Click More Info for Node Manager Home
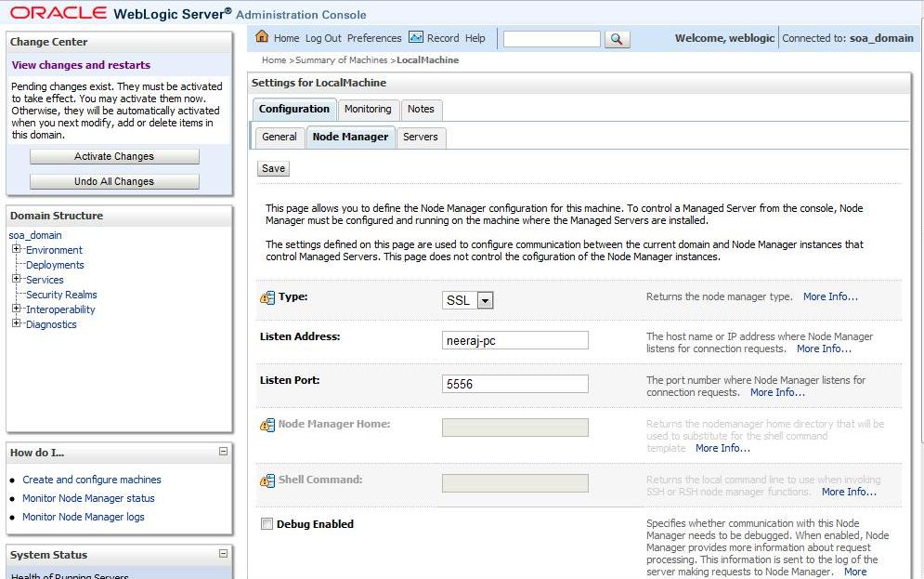 point(722,448)
